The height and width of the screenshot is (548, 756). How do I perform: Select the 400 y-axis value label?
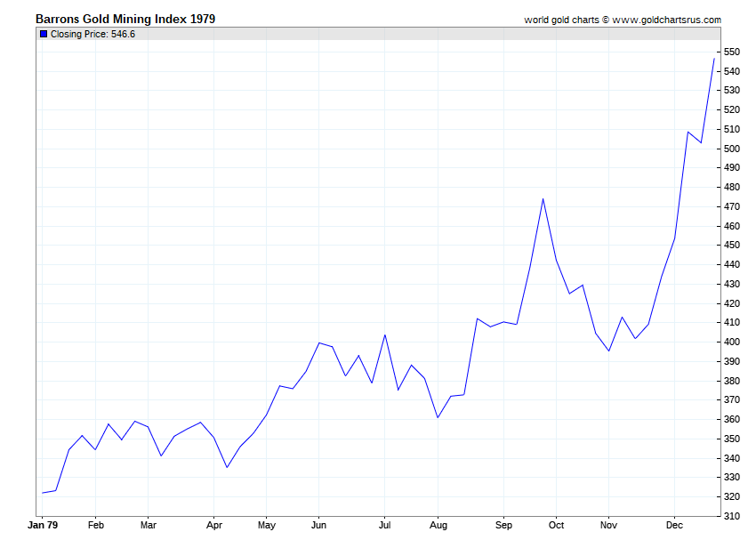pyautogui.click(x=731, y=342)
